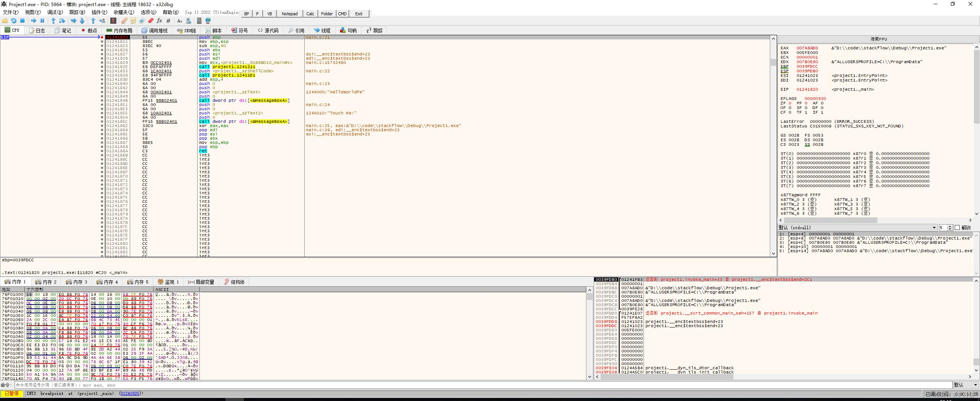The width and height of the screenshot is (980, 401).
Task: Switch to the 内存布局 tab
Action: pyautogui.click(x=119, y=31)
